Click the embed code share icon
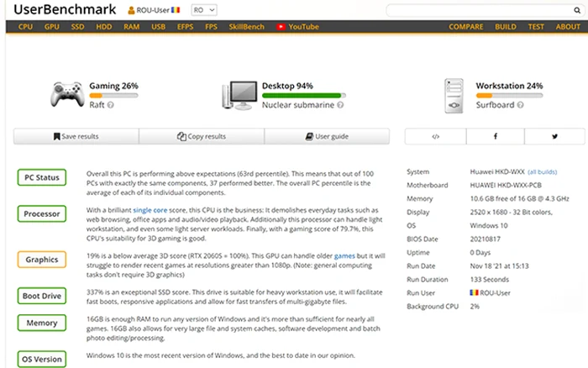Viewport: 588px width, 368px height. [435, 137]
